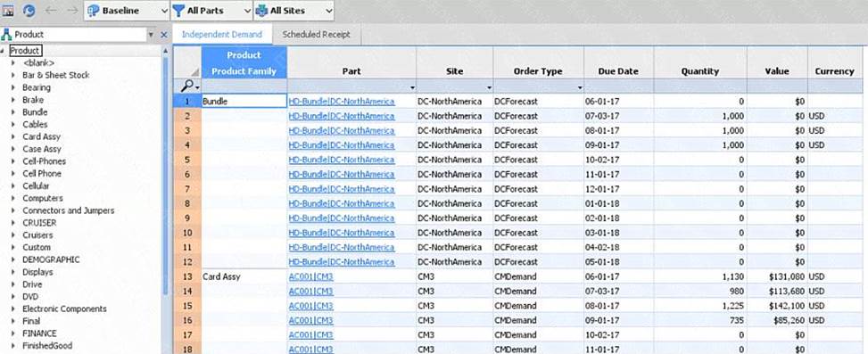The width and height of the screenshot is (868, 354).
Task: Open the Order Type column filter dropdown
Action: point(580,87)
